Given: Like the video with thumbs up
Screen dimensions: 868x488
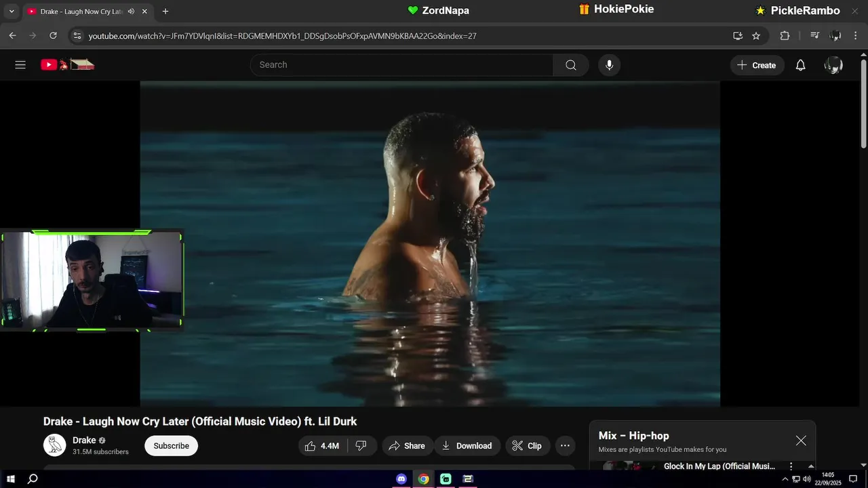Looking at the screenshot, I should [322, 446].
